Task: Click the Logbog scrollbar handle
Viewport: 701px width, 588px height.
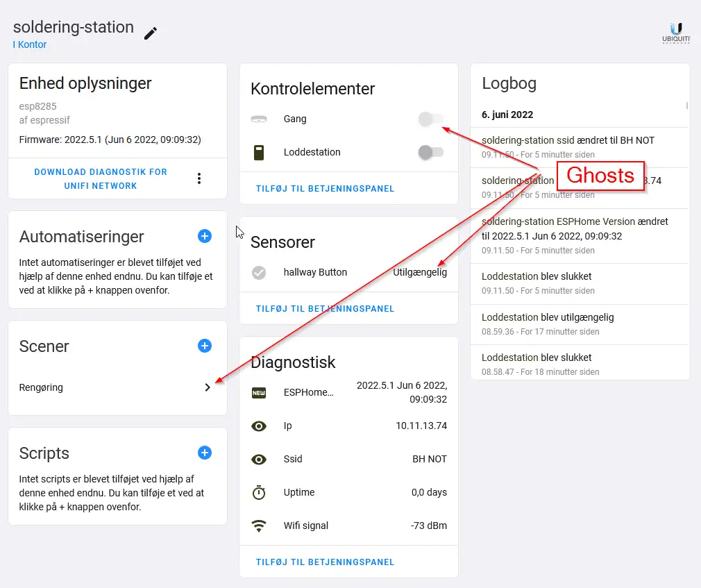Action: coord(686,106)
